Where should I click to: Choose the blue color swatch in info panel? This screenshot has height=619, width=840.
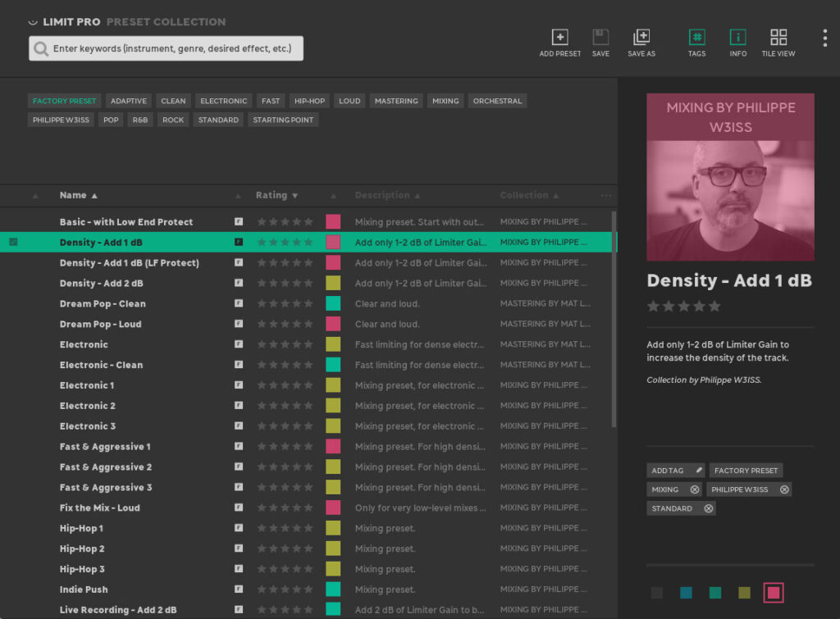coord(686,592)
